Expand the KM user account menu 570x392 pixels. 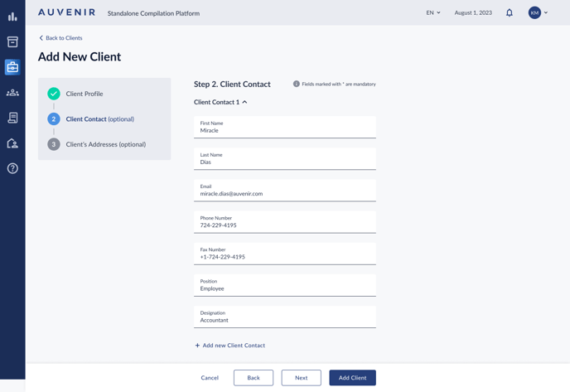pyautogui.click(x=539, y=13)
